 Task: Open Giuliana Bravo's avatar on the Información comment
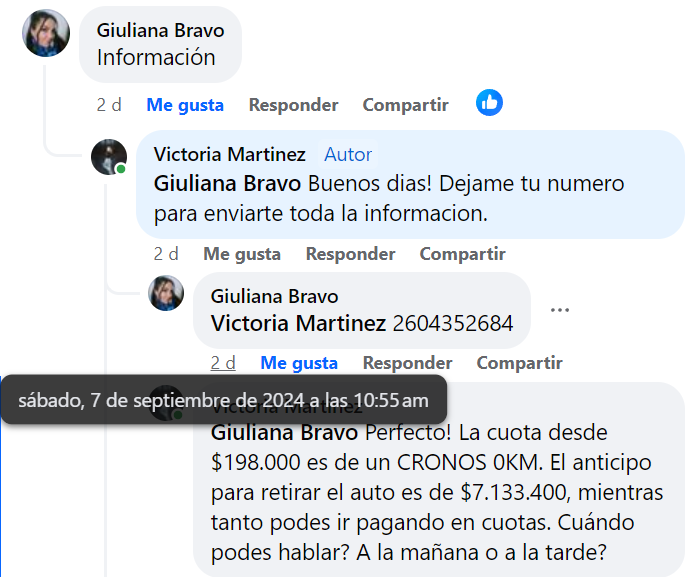click(x=46, y=33)
